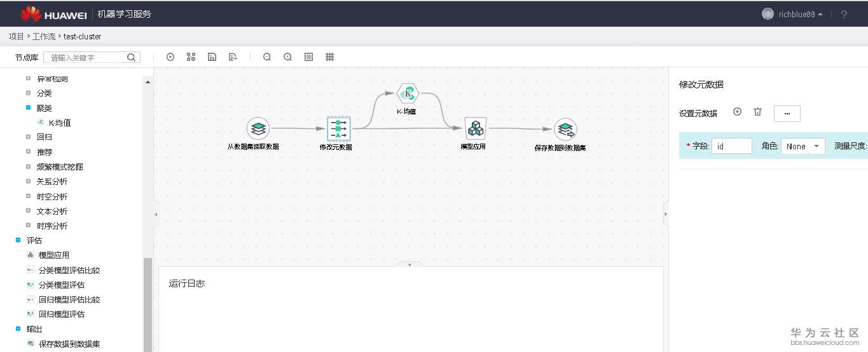Image resolution: width=868 pixels, height=352 pixels.
Task: Expand the 文本分析 category
Action: (x=28, y=211)
